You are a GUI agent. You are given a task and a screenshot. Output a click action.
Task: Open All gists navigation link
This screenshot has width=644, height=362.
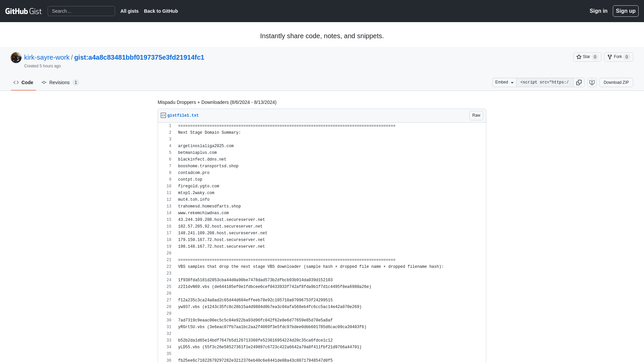tap(129, 11)
